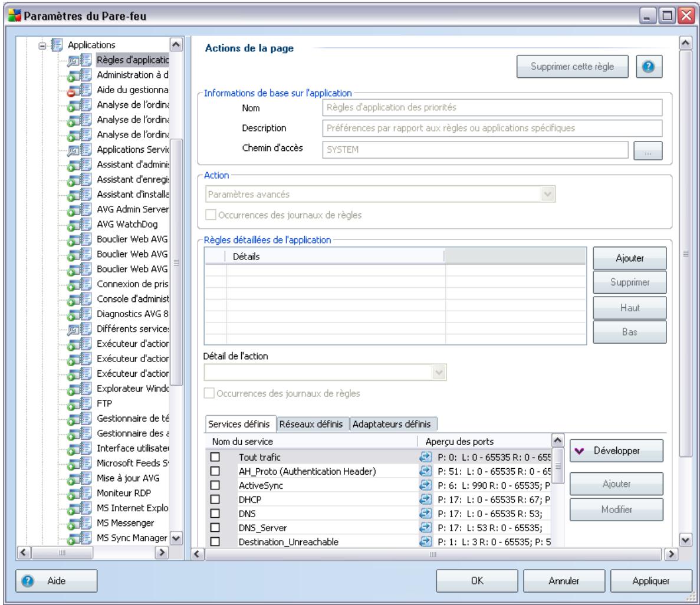Click the icon beside Explorateur Windows
Viewport: 700px width, 605px height.
click(80, 389)
